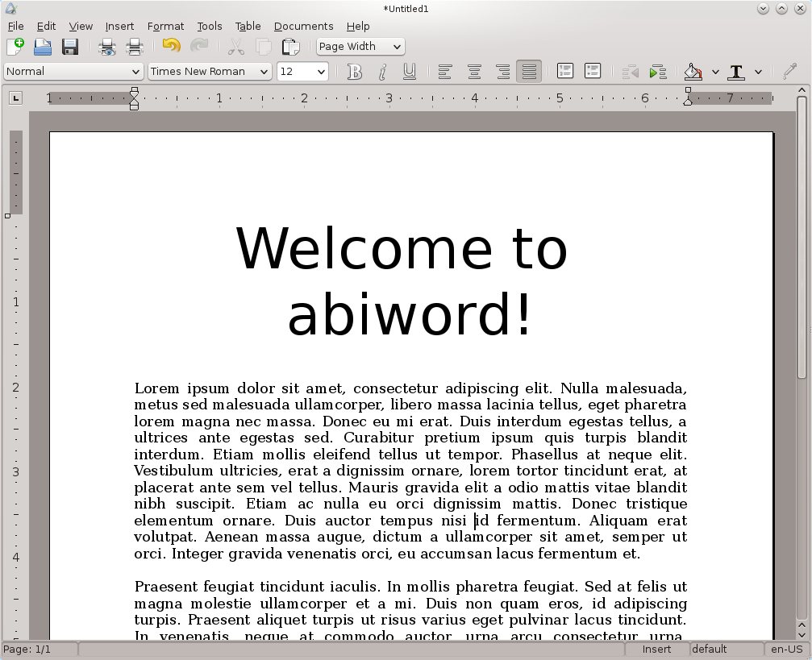Viewport: 812px width, 660px height.
Task: Expand the highlight color dropdown arrow
Action: click(x=715, y=72)
